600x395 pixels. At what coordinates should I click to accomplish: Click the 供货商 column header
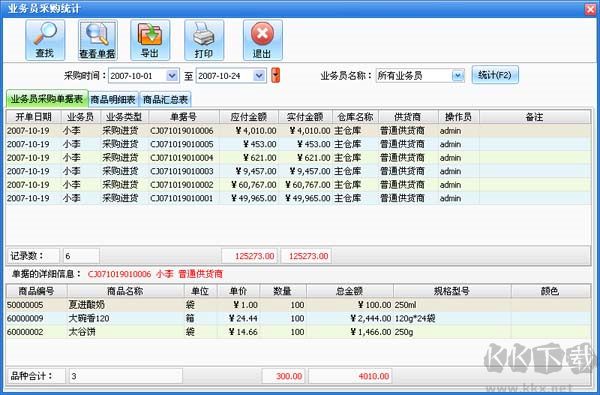tap(408, 117)
